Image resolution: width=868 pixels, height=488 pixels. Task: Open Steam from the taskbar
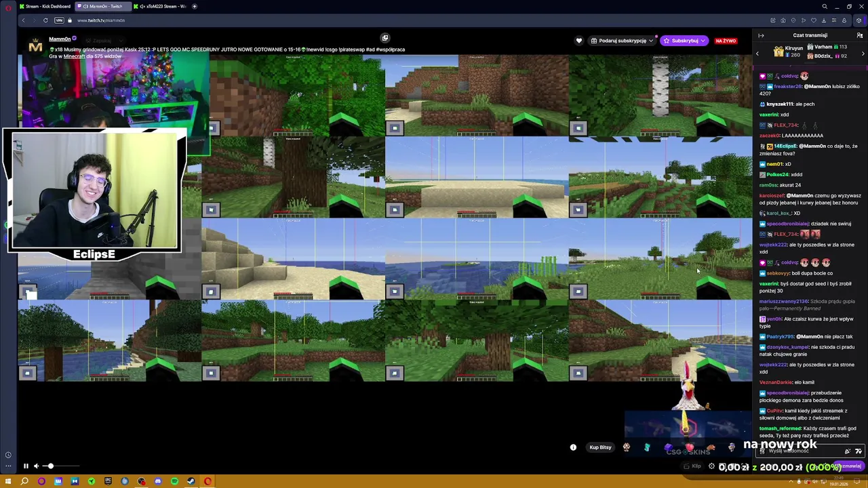click(191, 481)
